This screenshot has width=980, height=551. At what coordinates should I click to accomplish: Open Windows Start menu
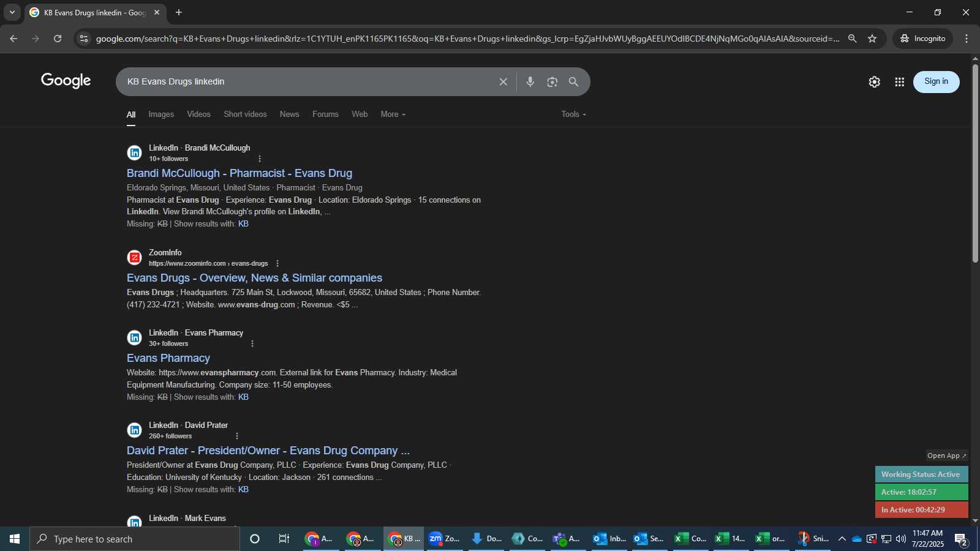tap(15, 539)
